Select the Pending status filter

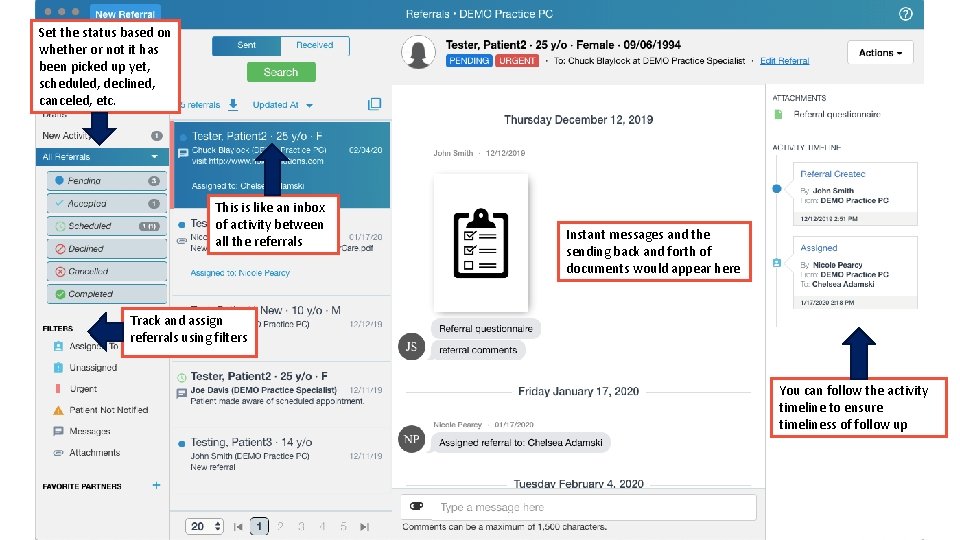click(x=107, y=181)
